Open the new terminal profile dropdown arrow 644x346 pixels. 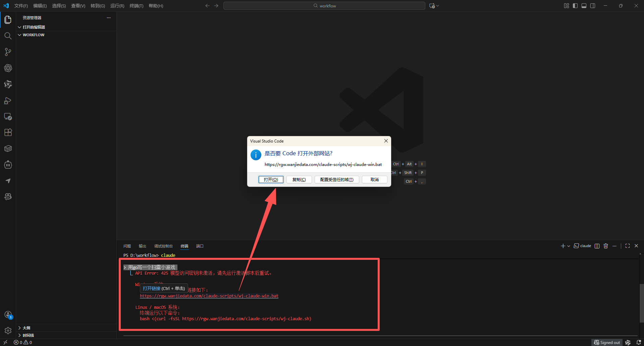click(x=569, y=246)
